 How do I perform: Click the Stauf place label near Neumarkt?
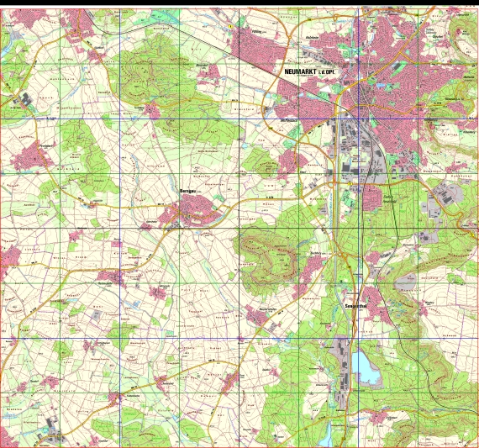[303, 172]
